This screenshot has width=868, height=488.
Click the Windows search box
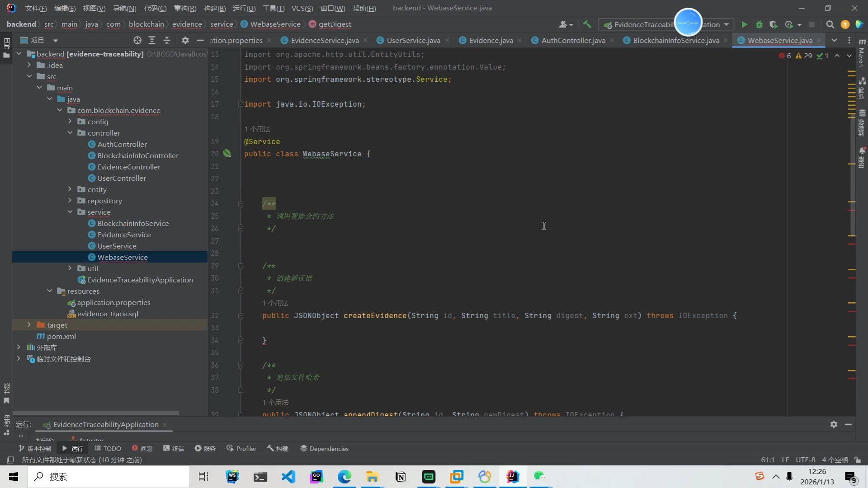pos(108,477)
